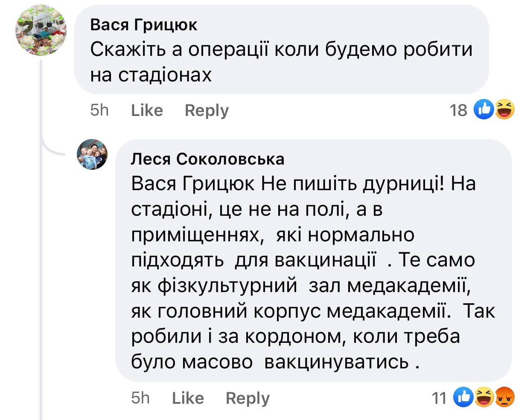Open Леся Соколовська's profile picture

(x=92, y=154)
